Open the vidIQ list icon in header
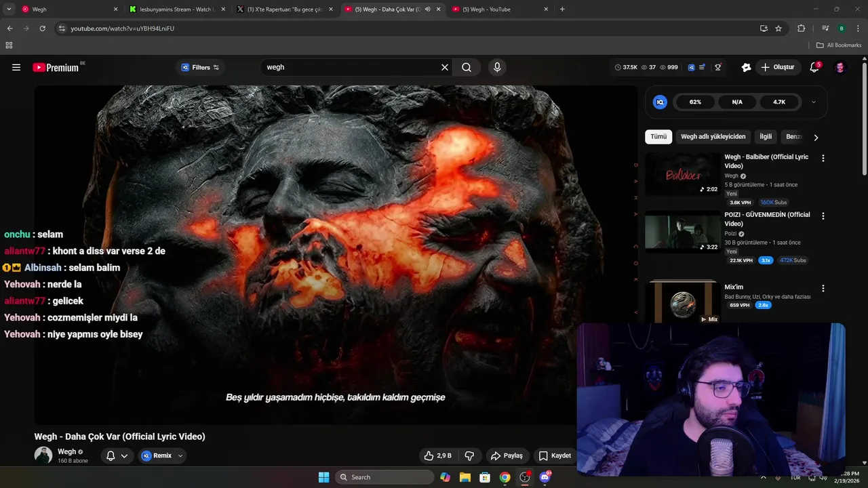868x488 pixels. (702, 67)
